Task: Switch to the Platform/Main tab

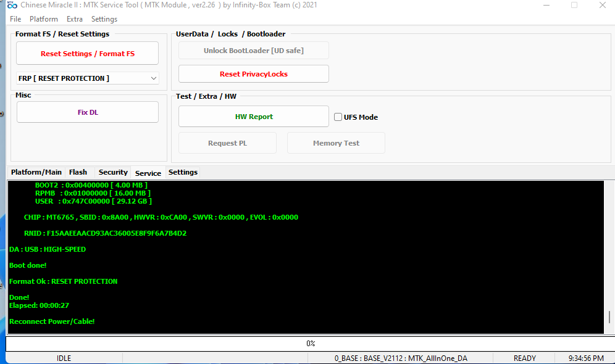Action: [x=36, y=172]
